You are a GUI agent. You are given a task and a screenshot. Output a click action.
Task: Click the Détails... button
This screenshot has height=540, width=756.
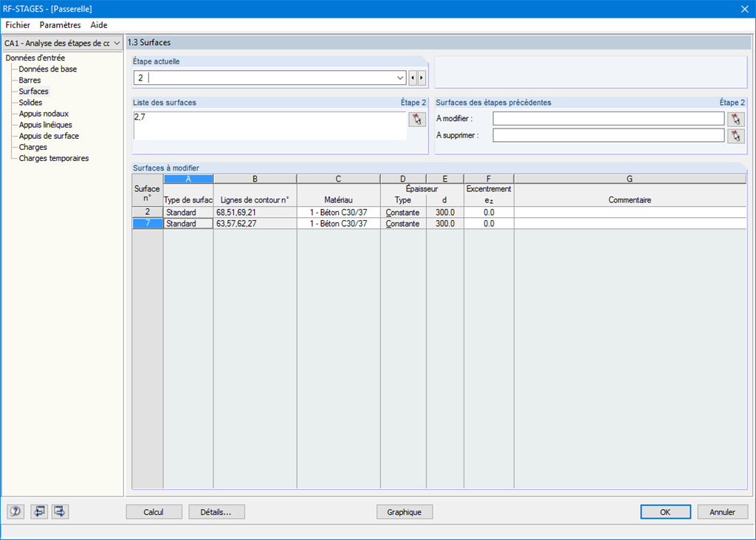216,512
